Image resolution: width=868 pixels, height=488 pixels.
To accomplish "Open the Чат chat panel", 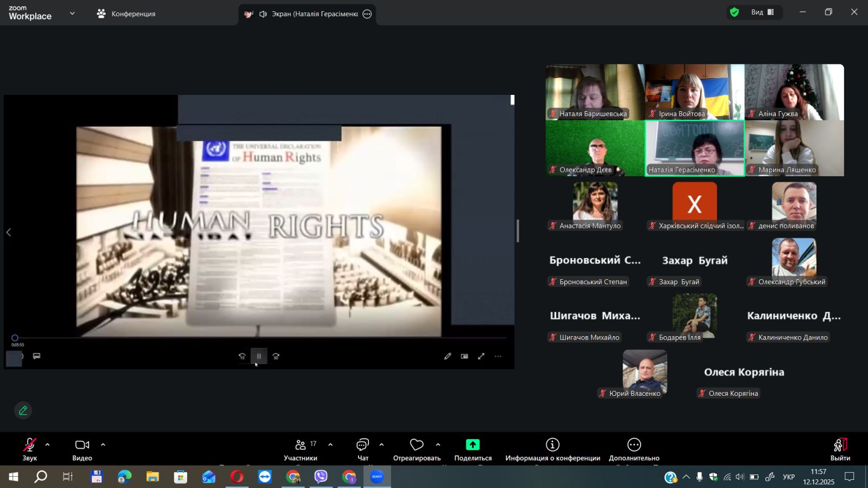I will tap(362, 449).
